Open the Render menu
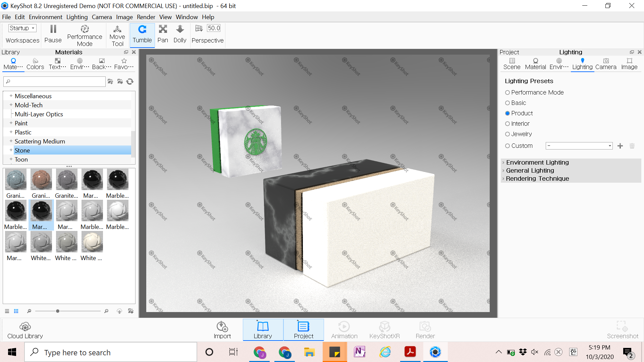Viewport: 644px width, 362px height. click(146, 17)
